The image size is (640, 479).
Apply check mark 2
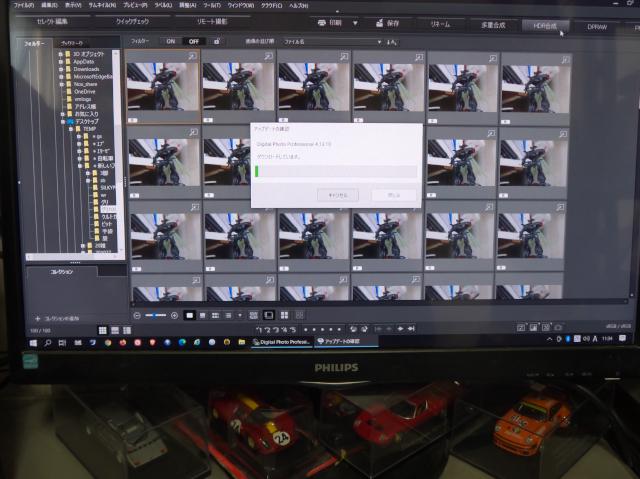pos(268,329)
